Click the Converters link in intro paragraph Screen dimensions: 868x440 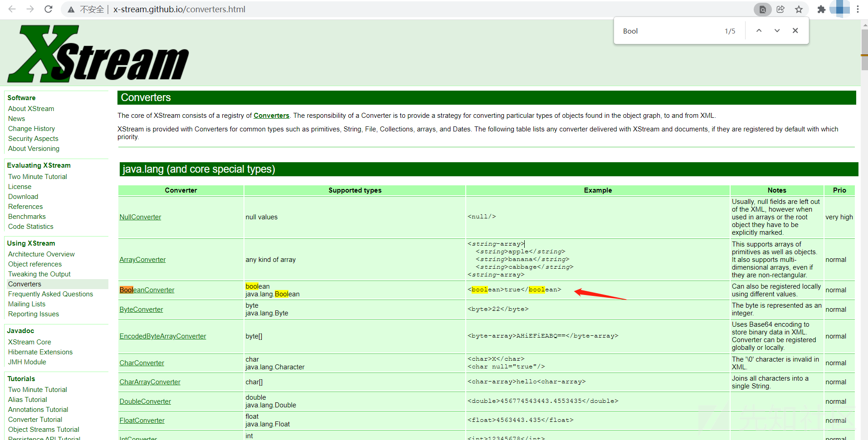coord(271,116)
